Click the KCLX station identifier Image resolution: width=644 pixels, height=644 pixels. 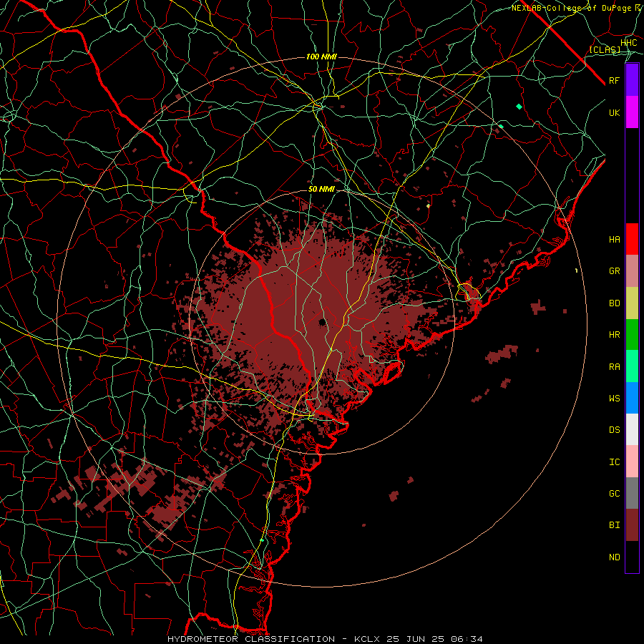[367, 639]
